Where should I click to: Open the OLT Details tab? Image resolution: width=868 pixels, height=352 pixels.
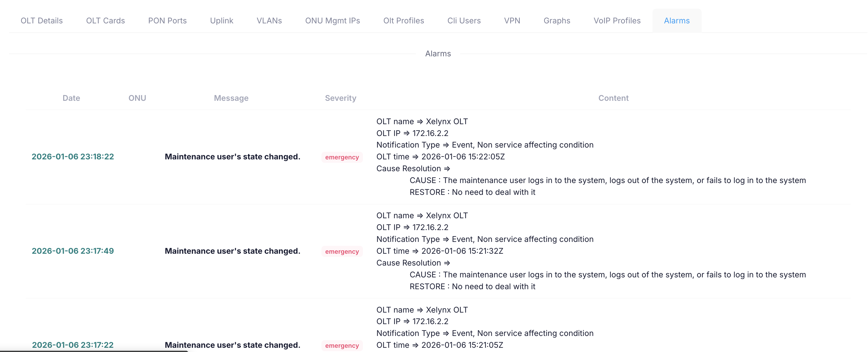(x=41, y=21)
